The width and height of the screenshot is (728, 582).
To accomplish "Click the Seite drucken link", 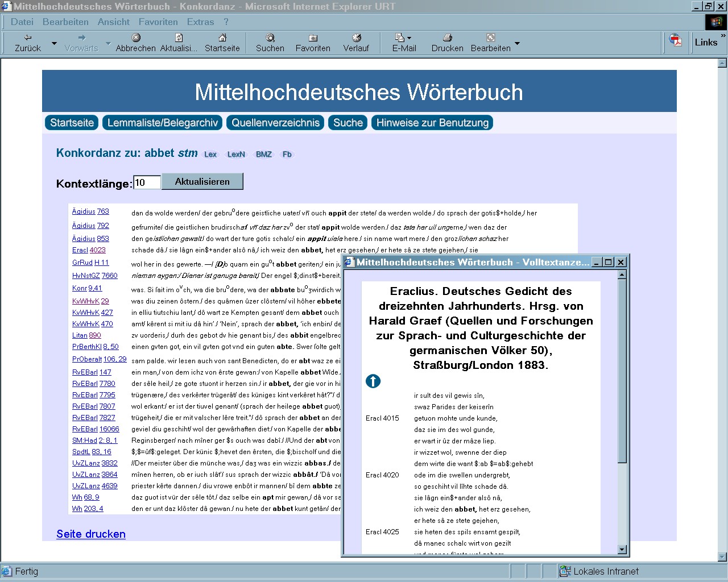I will coord(91,534).
